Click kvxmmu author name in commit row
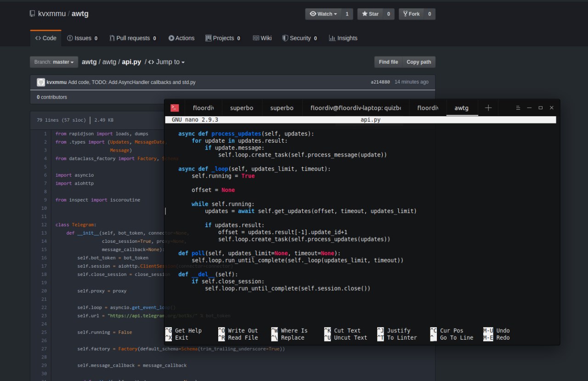588x381 pixels. click(57, 82)
